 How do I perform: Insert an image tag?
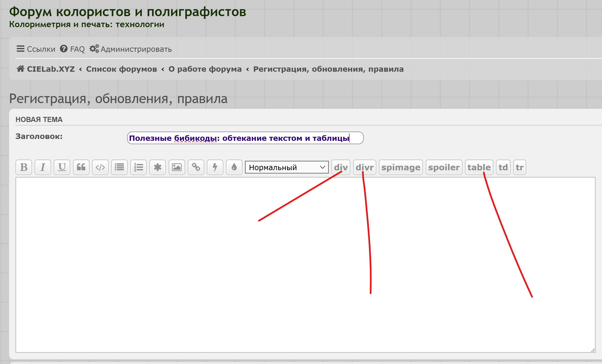(x=177, y=167)
